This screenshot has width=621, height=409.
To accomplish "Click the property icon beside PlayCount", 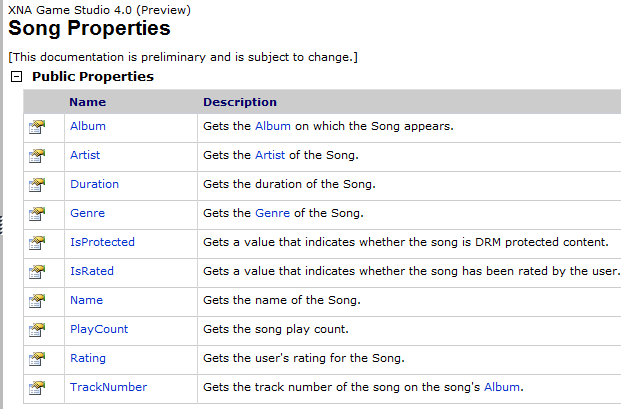I will point(37,330).
